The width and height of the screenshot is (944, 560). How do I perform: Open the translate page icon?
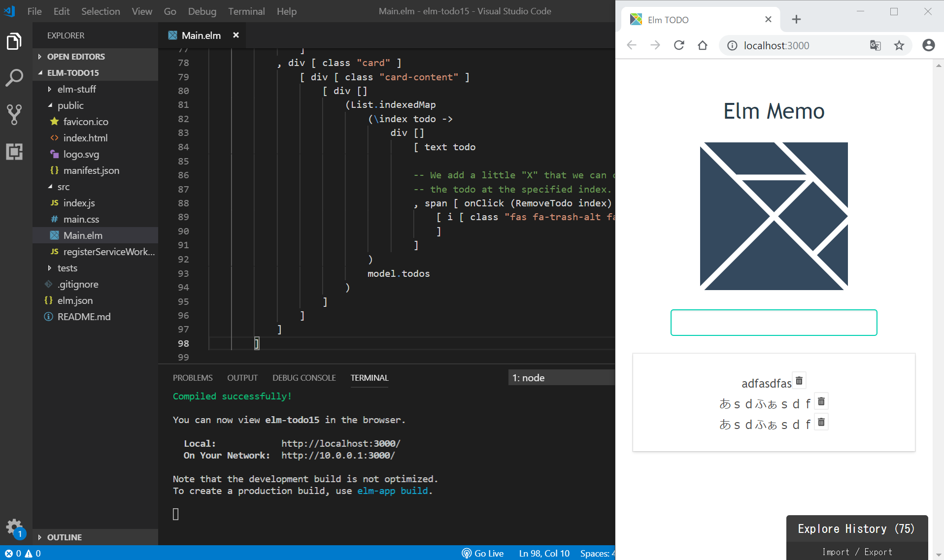876,45
